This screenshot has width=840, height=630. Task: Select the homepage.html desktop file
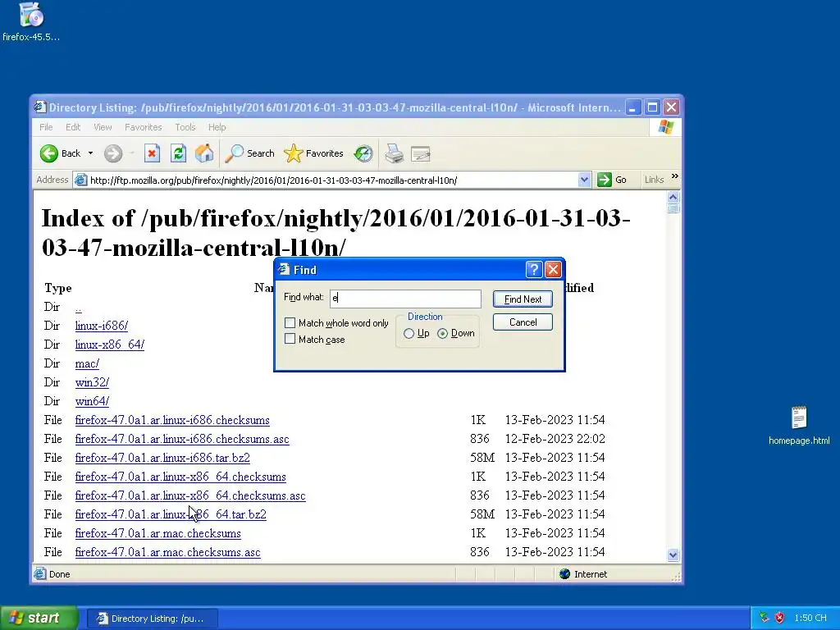pos(799,426)
